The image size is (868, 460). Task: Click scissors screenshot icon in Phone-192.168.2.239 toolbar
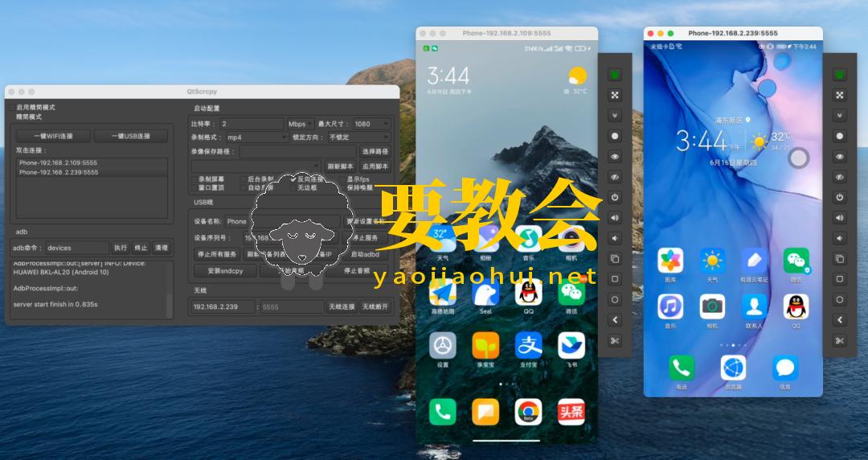[840, 341]
